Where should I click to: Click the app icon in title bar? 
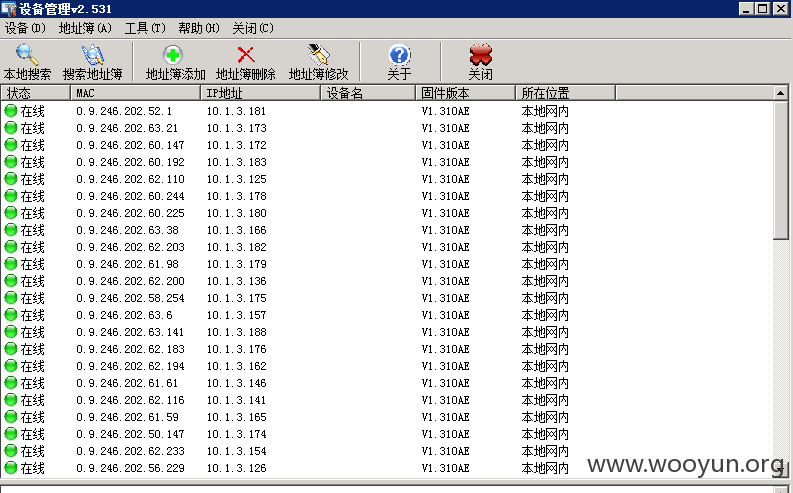[9, 9]
